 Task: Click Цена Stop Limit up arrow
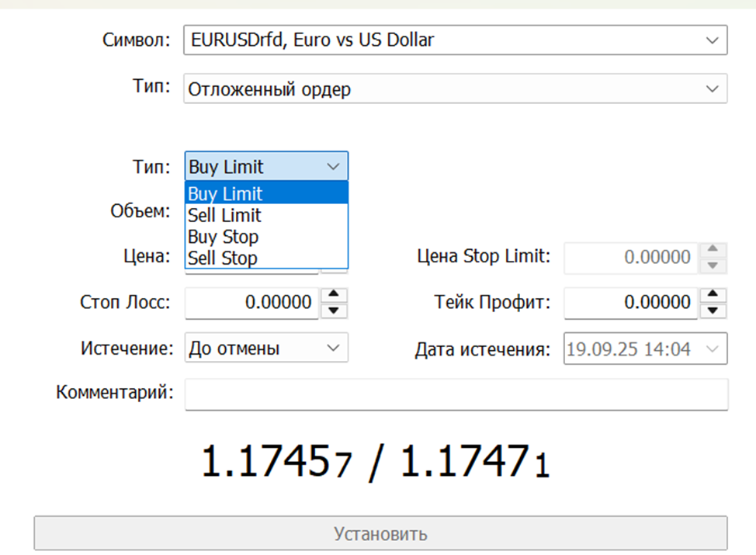click(713, 250)
